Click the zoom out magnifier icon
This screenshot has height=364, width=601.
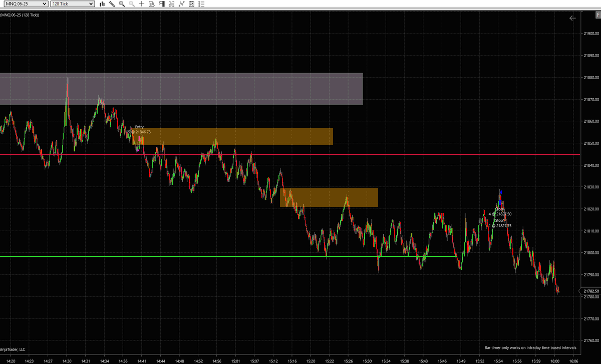[131, 4]
